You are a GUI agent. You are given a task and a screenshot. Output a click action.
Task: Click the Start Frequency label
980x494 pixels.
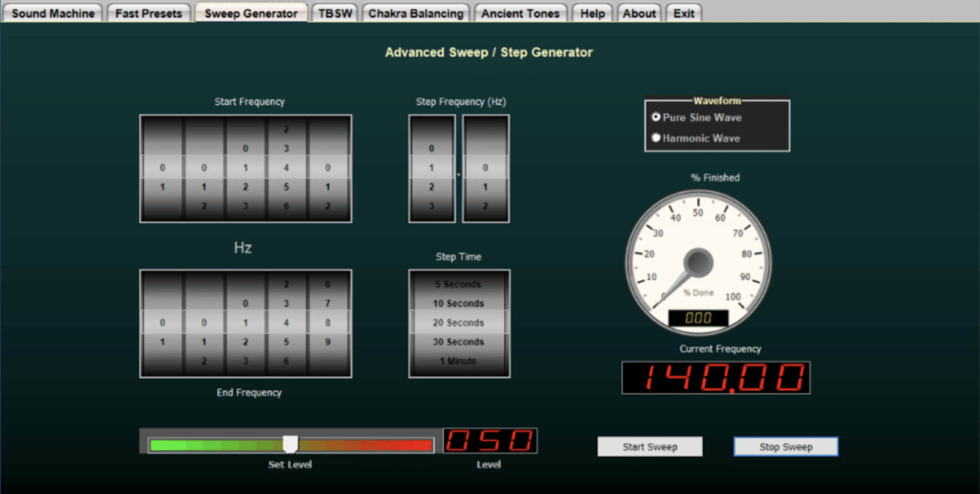(249, 101)
